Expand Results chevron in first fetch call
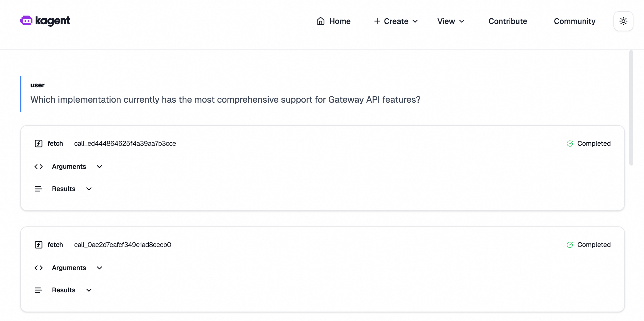The image size is (644, 321). coord(89,189)
